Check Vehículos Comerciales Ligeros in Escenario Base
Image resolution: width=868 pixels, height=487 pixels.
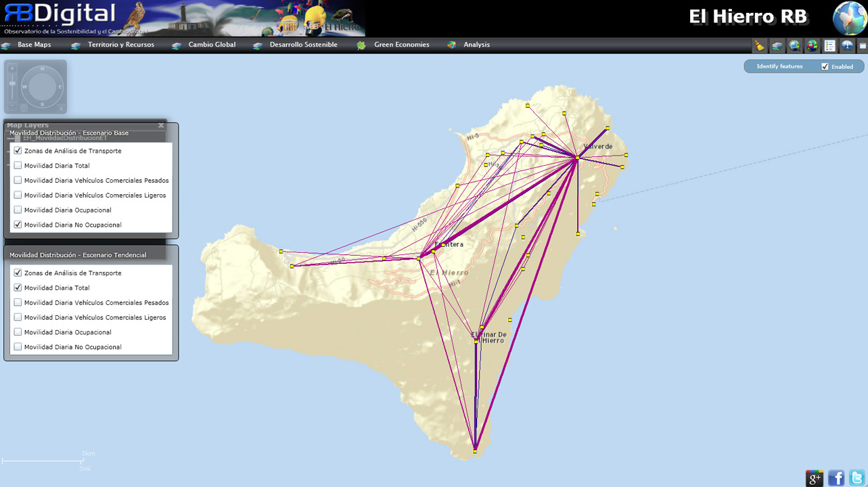click(18, 195)
